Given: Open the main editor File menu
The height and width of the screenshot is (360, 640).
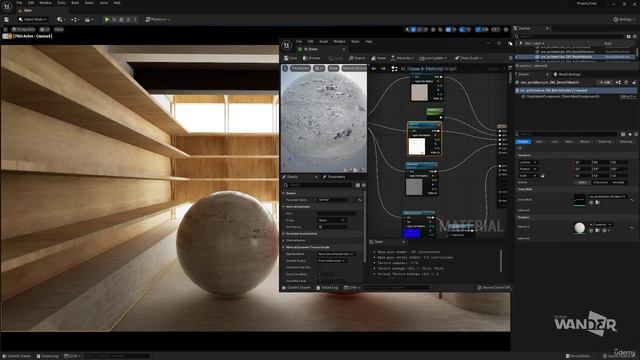Looking at the screenshot, I should tap(19, 3).
